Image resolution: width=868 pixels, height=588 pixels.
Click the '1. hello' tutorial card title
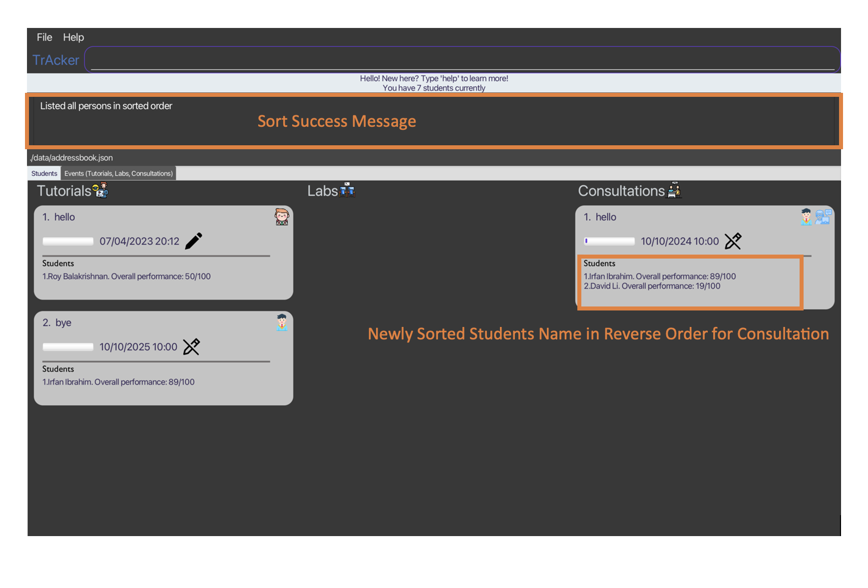(58, 217)
